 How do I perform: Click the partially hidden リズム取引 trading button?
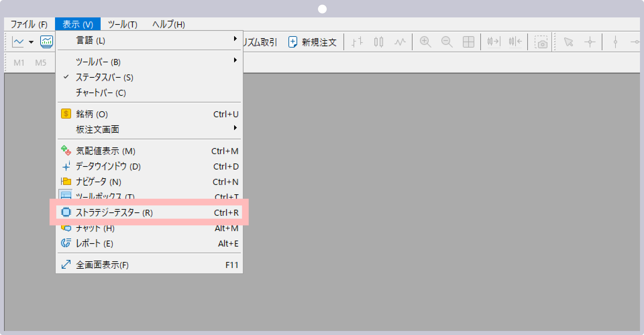[260, 42]
